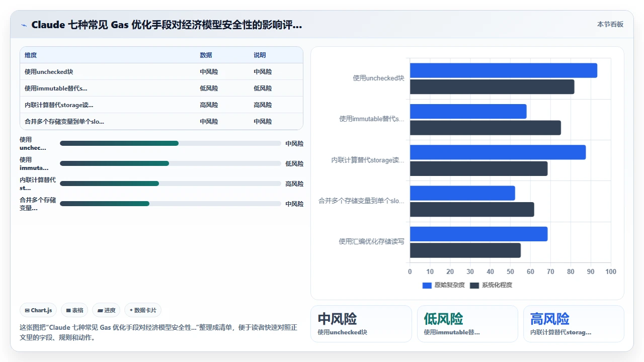644x362 pixels.
Task: Click the 内联计算替代st... progress bar
Action: pyautogui.click(x=171, y=184)
